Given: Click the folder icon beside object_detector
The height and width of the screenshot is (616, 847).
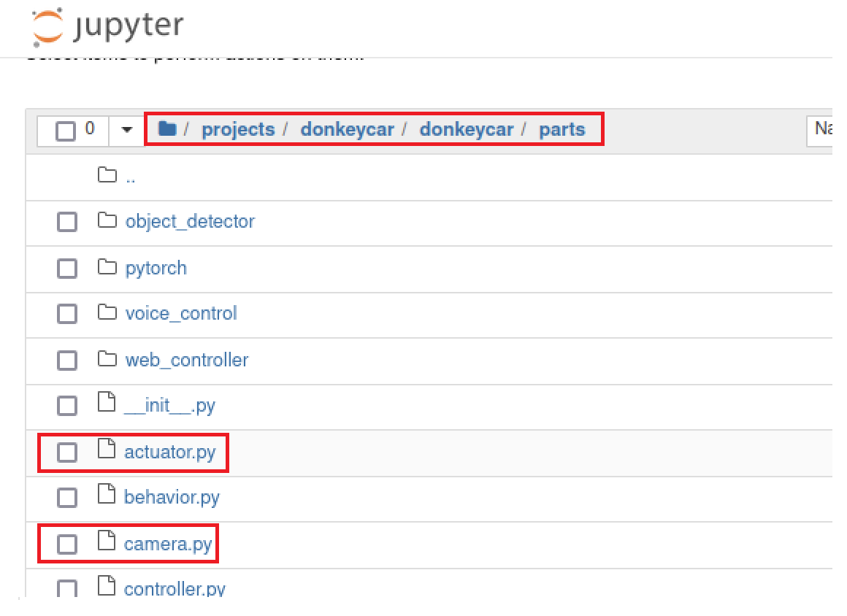Looking at the screenshot, I should click(x=107, y=220).
